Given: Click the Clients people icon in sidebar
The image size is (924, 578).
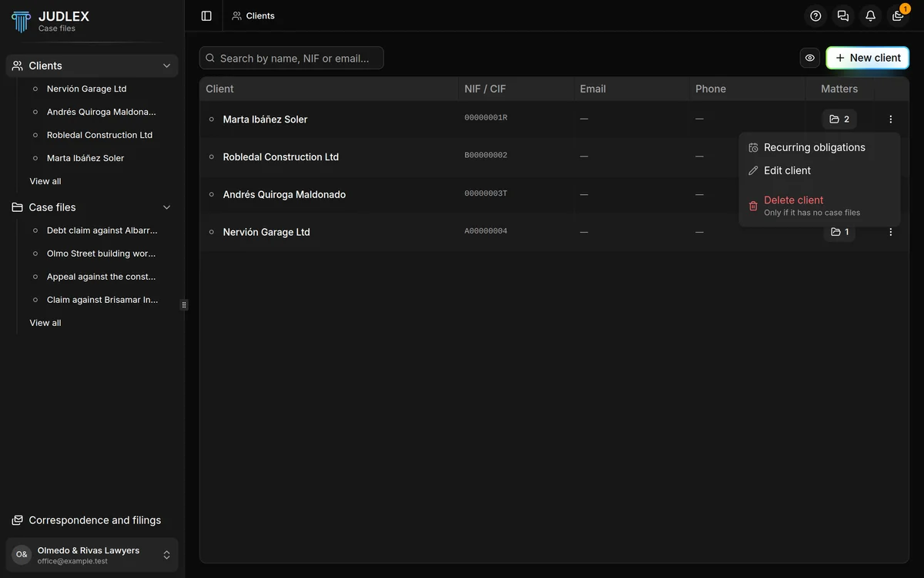Looking at the screenshot, I should pyautogui.click(x=17, y=66).
